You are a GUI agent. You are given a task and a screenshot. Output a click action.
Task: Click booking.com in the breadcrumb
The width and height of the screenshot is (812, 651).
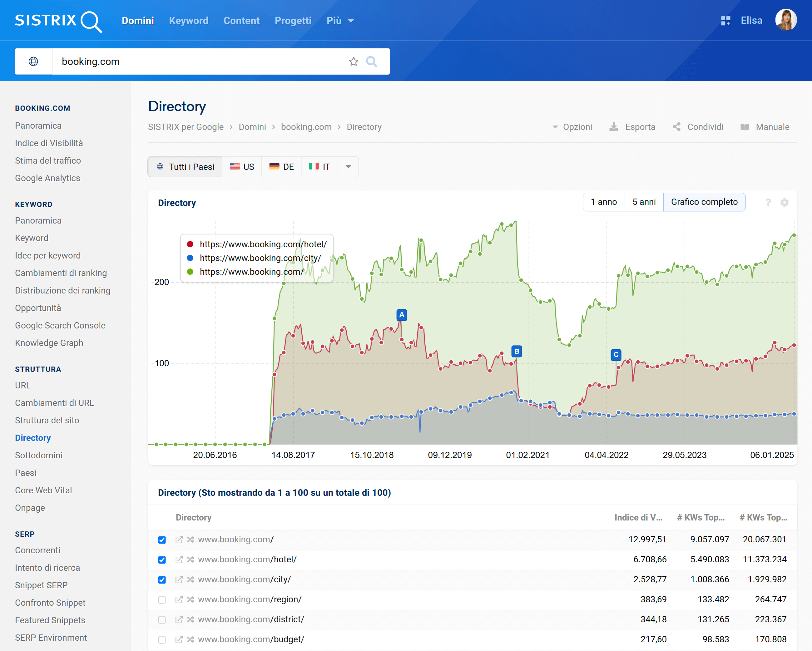click(x=306, y=127)
